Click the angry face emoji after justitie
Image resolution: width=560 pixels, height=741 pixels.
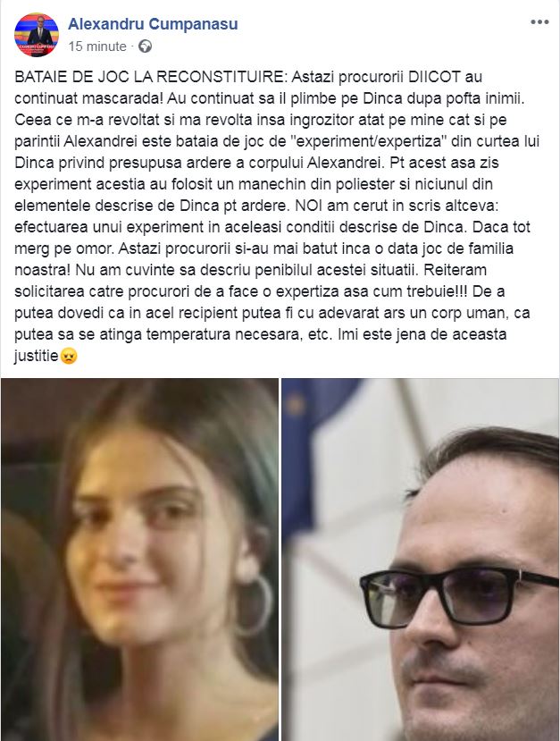click(69, 356)
